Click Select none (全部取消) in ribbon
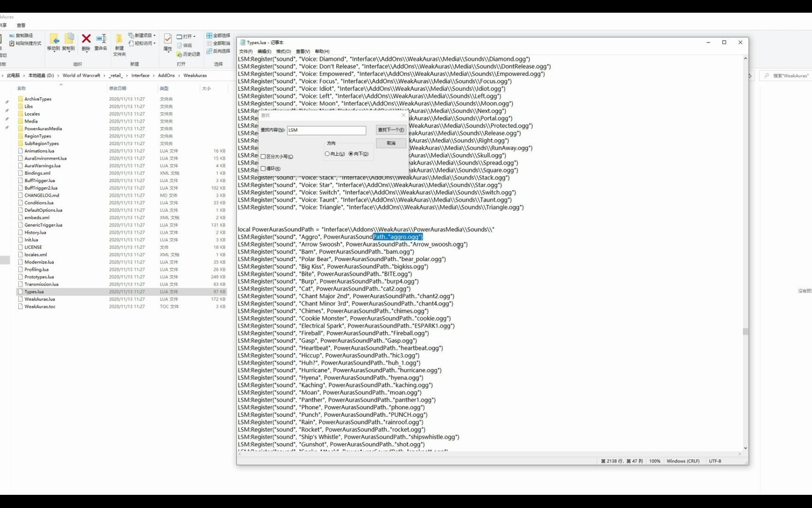The width and height of the screenshot is (812, 508). (219, 43)
